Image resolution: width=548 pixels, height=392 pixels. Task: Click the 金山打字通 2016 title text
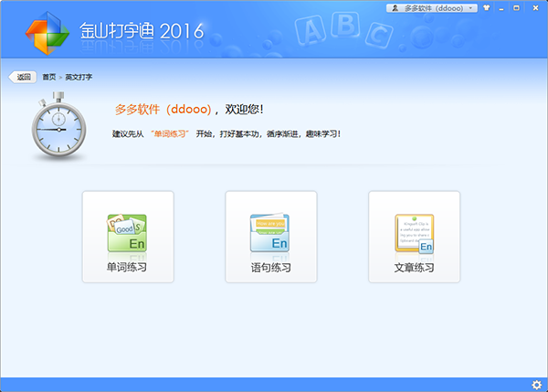[142, 31]
